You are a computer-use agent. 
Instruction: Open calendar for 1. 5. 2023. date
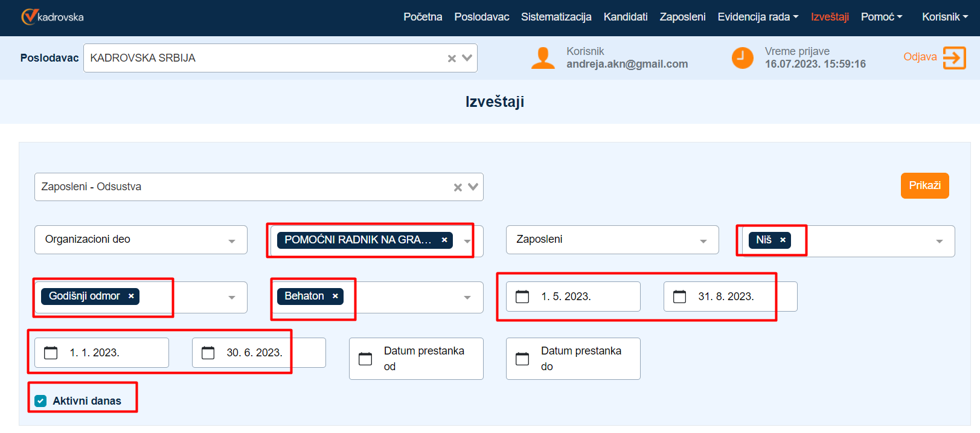522,297
